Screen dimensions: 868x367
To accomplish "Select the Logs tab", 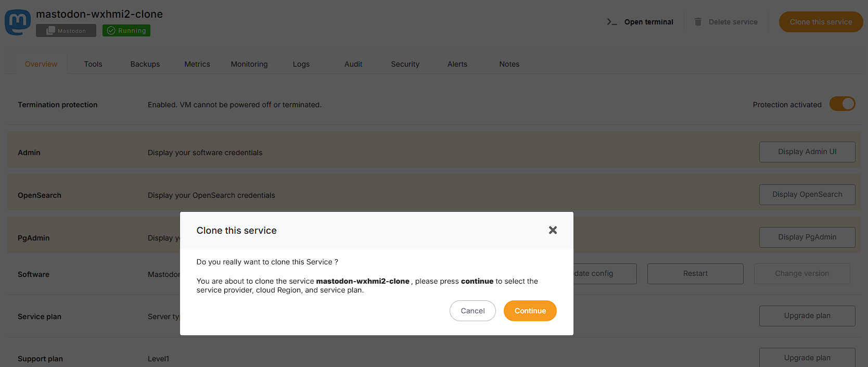I will coord(301,64).
